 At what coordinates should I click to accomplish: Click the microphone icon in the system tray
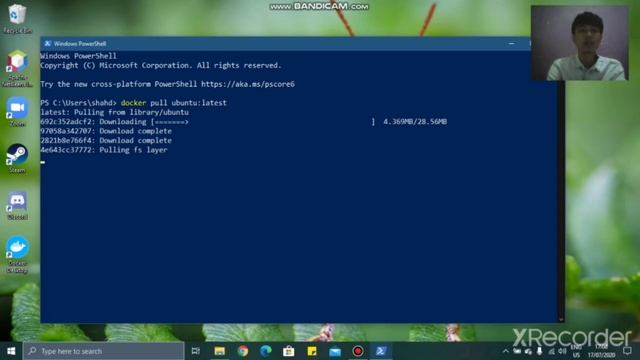[x=540, y=351]
